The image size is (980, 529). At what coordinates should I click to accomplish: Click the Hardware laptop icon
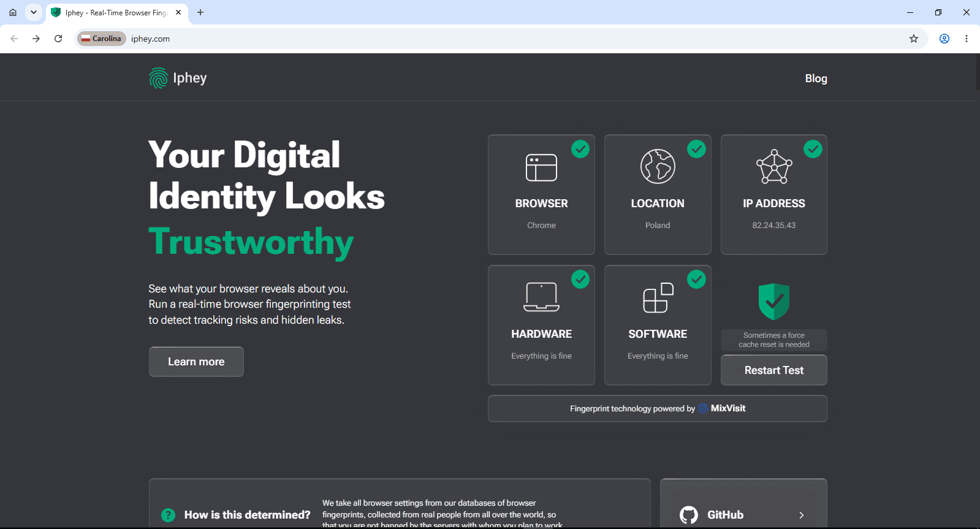point(541,297)
